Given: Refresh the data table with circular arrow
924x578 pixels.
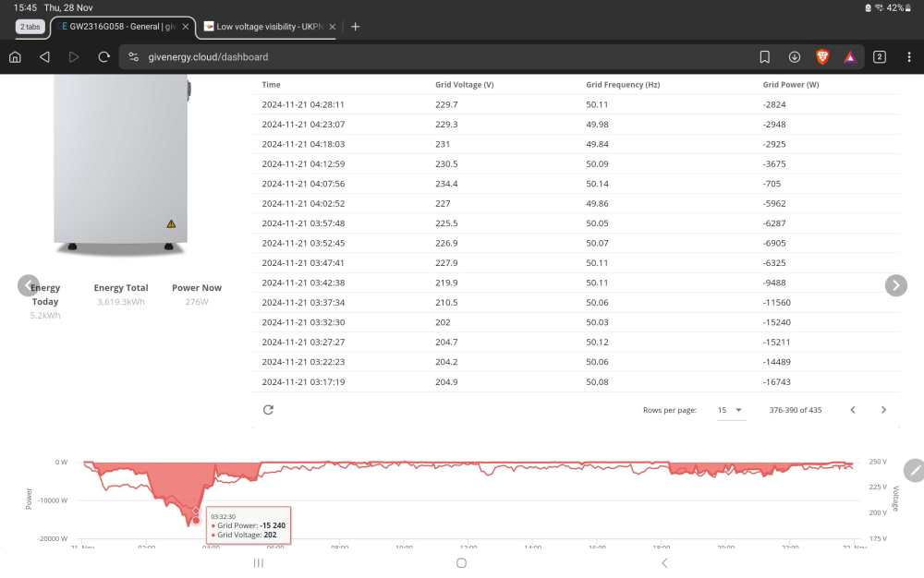Looking at the screenshot, I should click(x=268, y=410).
